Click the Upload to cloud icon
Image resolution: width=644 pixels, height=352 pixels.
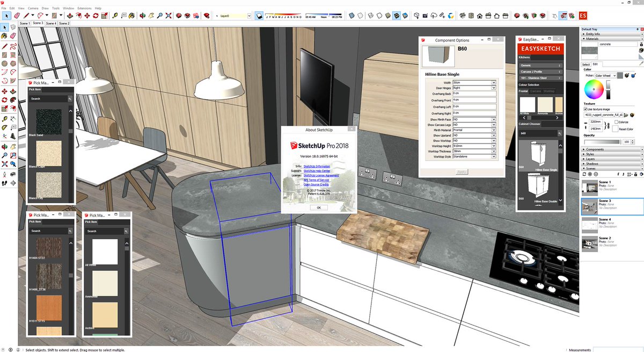click(x=434, y=16)
